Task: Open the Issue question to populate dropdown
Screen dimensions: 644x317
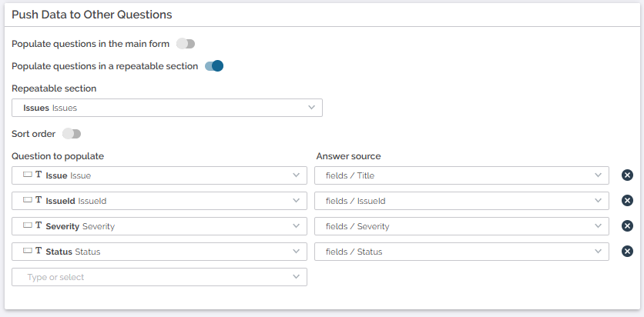Action: click(159, 175)
